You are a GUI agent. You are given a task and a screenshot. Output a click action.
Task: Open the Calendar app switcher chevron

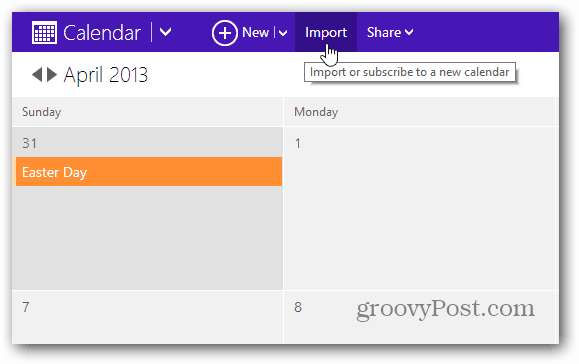coord(165,32)
